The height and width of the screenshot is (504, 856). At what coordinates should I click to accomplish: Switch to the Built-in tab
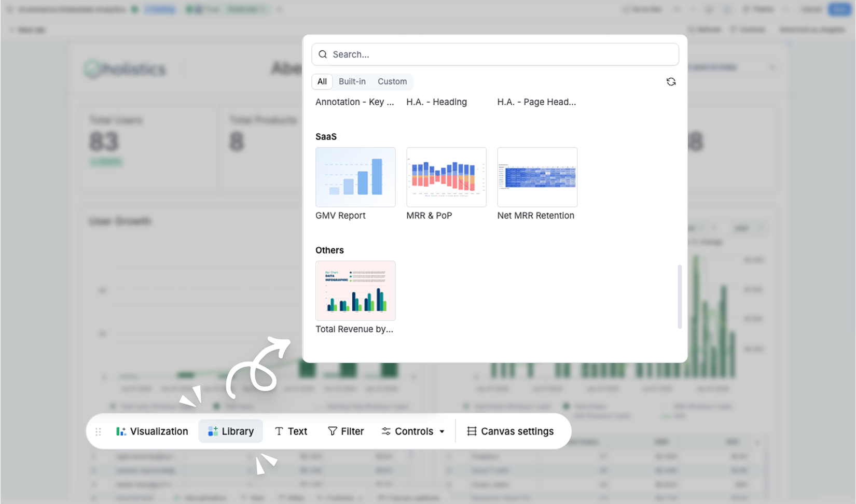(x=352, y=81)
